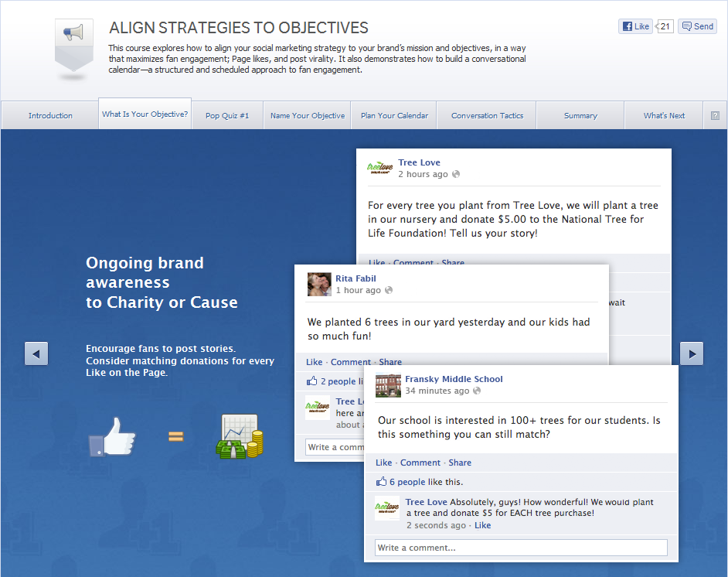Switch to the Summary tab
This screenshot has height=577, width=728.
580,116
